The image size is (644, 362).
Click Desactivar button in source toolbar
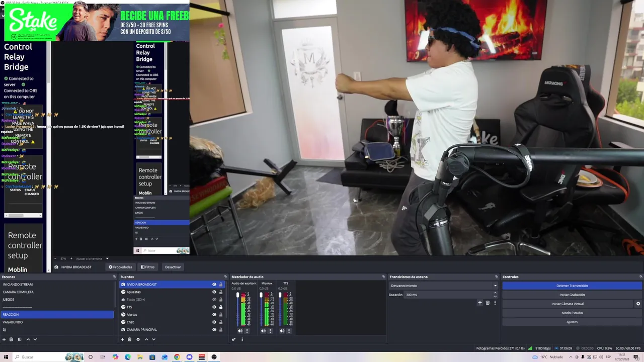point(173,267)
